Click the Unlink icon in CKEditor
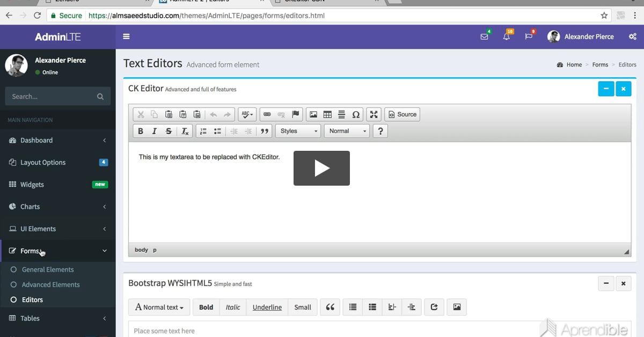The width and height of the screenshot is (644, 337). (281, 114)
